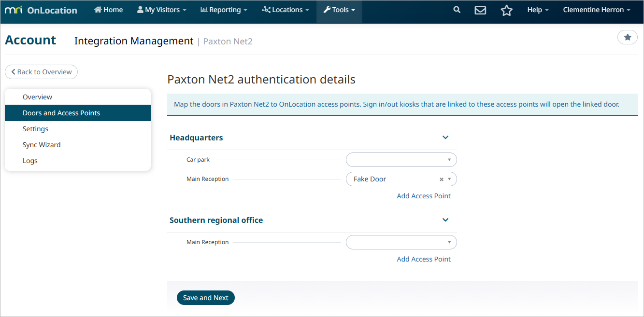The width and height of the screenshot is (644, 317).
Task: Click the round add-to-favourites star button
Action: pos(628,37)
